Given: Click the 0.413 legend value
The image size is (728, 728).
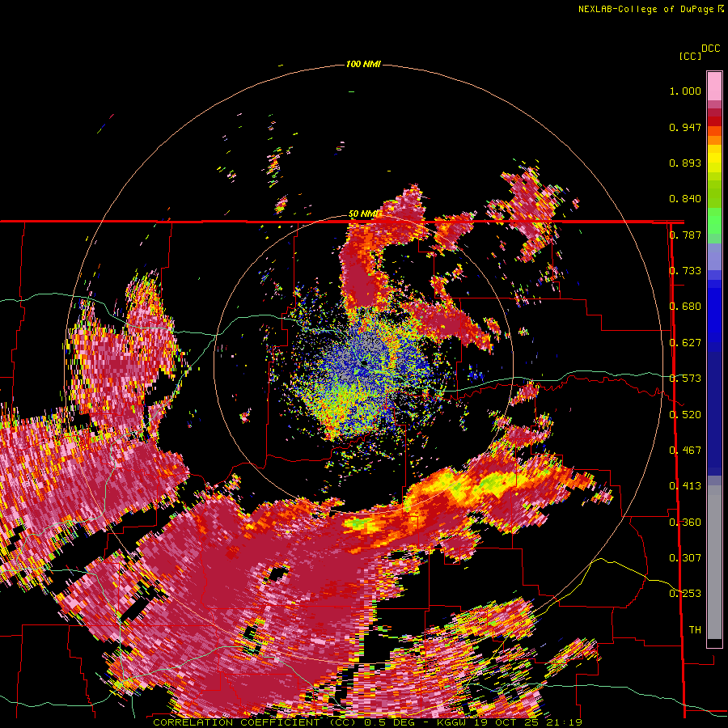Looking at the screenshot, I should 685,486.
